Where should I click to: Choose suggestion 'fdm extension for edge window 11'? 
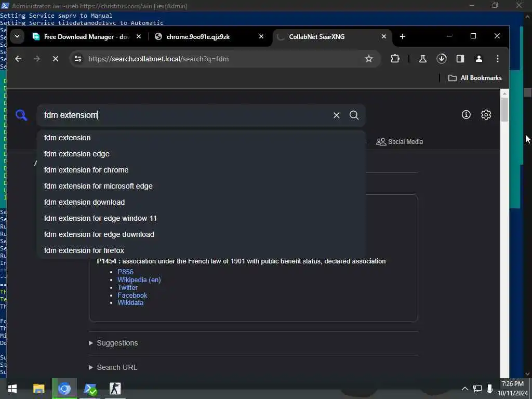point(201,218)
